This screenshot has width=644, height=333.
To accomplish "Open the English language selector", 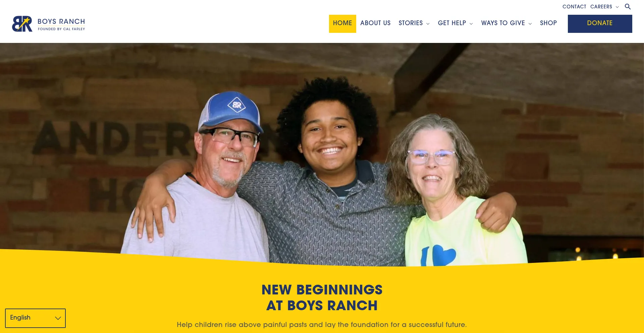I will coord(35,318).
